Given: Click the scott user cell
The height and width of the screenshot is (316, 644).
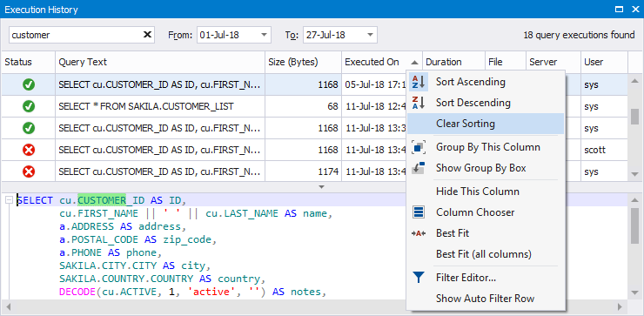Looking at the screenshot, I should [x=604, y=150].
